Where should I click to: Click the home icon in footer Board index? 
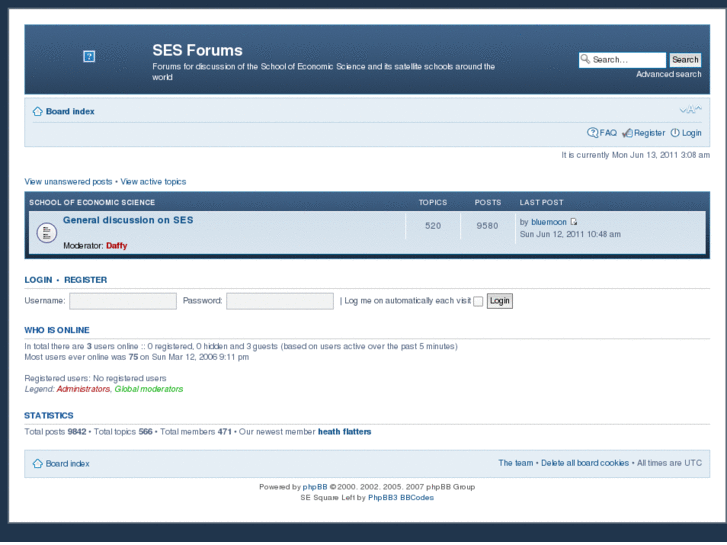click(38, 463)
